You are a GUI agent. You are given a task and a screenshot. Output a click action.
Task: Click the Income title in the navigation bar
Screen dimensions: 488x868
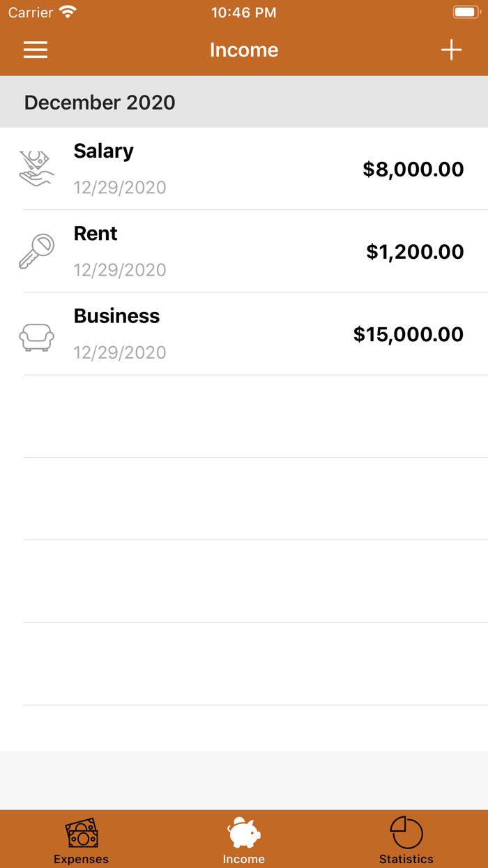[x=244, y=50]
